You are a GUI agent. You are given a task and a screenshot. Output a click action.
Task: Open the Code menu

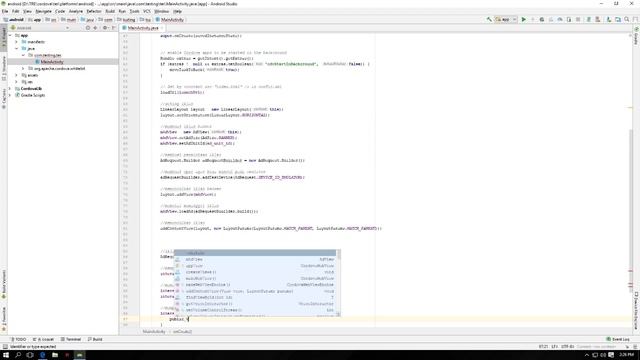pos(60,11)
